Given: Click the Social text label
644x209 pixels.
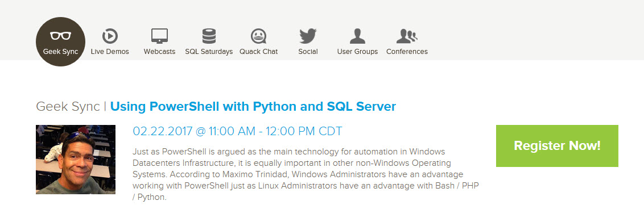Looking at the screenshot, I should [x=308, y=52].
